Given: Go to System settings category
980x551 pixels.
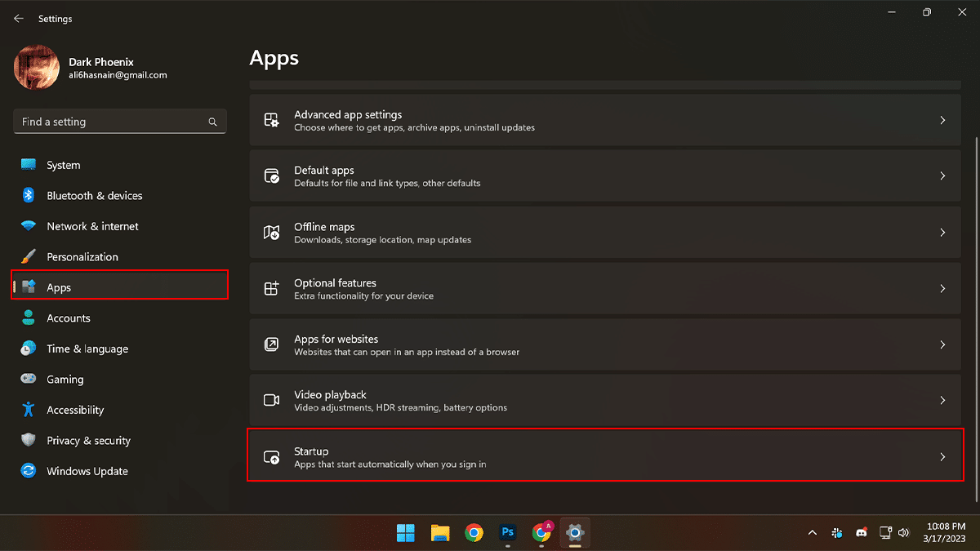Looking at the screenshot, I should (x=63, y=165).
